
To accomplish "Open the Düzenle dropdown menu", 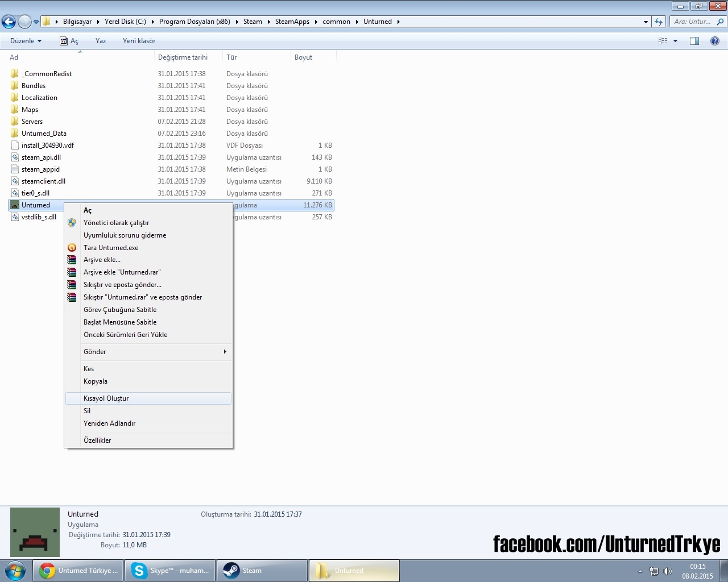I will point(26,41).
